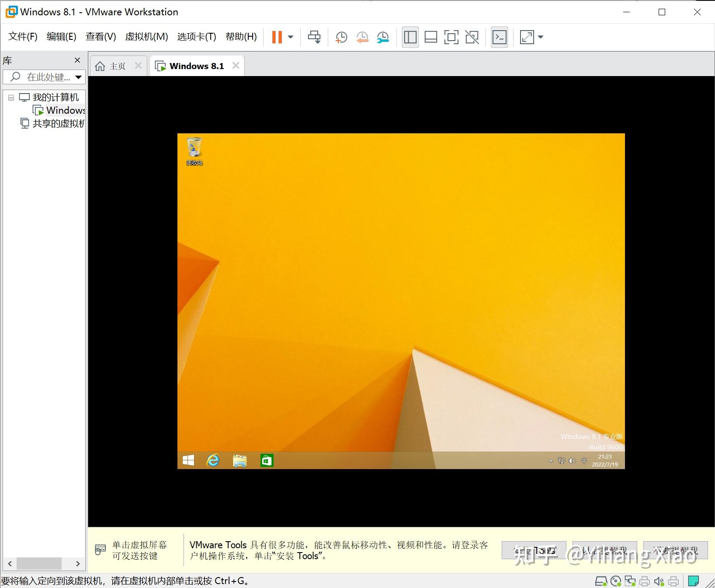715x588 pixels.
Task: Open the 查看(V) menu
Action: pyautogui.click(x=101, y=37)
